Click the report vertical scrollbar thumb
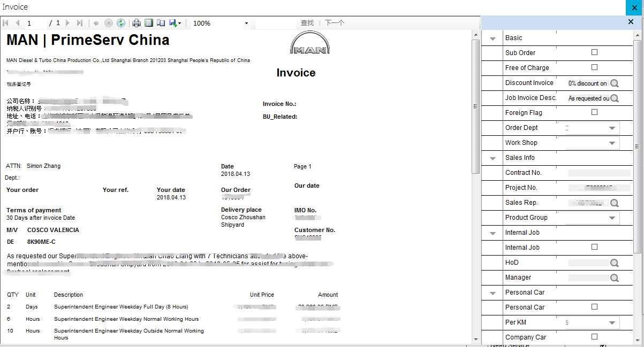This screenshot has width=644, height=347. (x=475, y=106)
